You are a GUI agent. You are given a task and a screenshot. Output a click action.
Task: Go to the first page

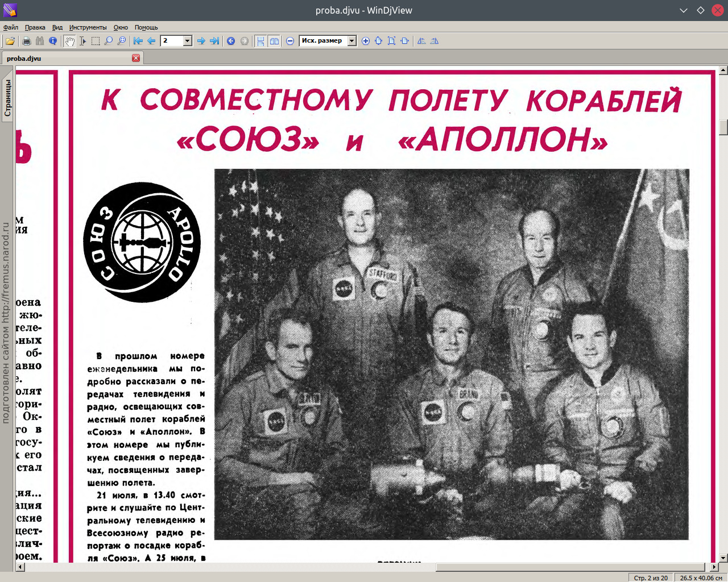pyautogui.click(x=138, y=41)
